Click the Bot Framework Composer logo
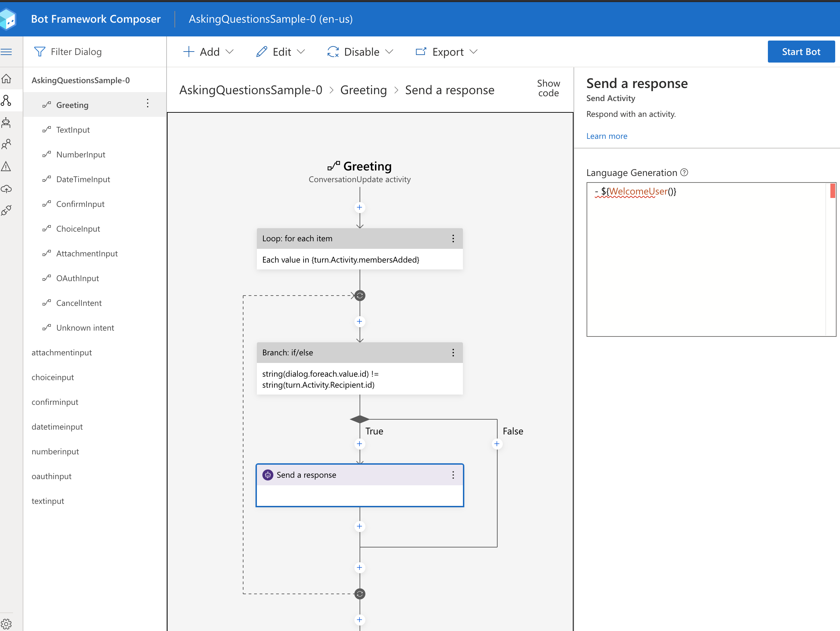Viewport: 840px width, 631px height. [8, 19]
